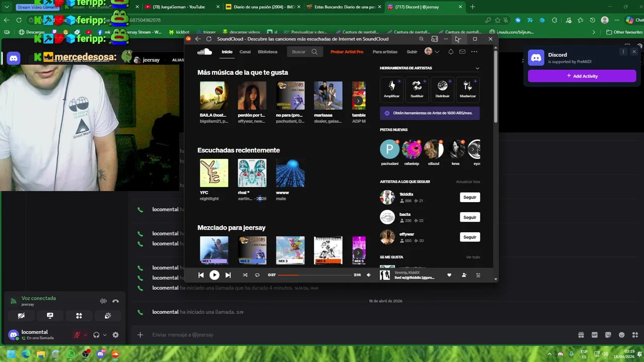Expand Discord microphone input options arrow
This screenshot has width=644, height=362.
[86, 335]
